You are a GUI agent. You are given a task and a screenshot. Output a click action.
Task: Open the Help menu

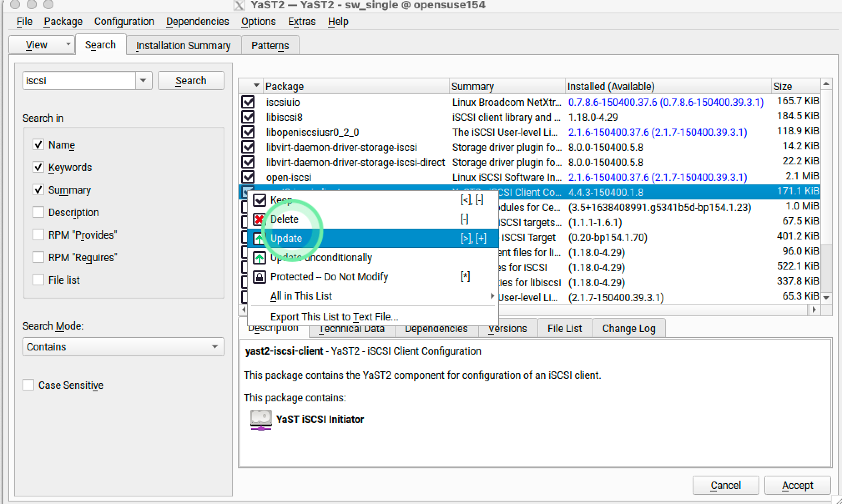[338, 21]
